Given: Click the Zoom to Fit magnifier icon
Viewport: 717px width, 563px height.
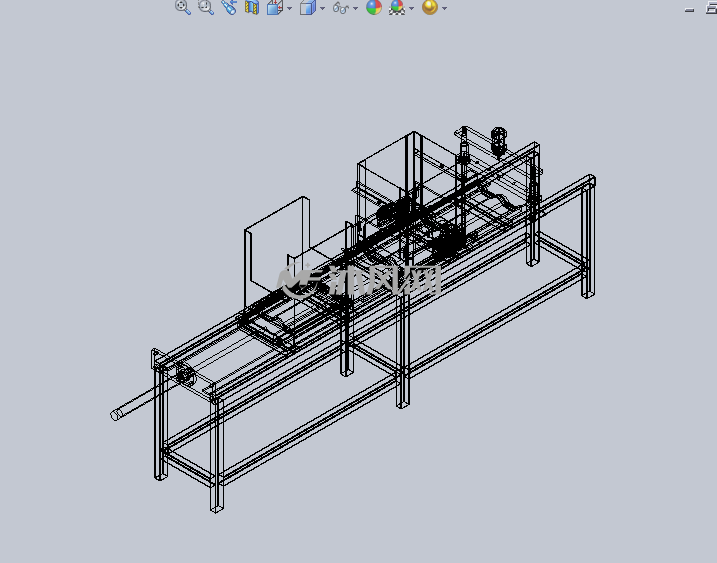Looking at the screenshot, I should 183,7.
